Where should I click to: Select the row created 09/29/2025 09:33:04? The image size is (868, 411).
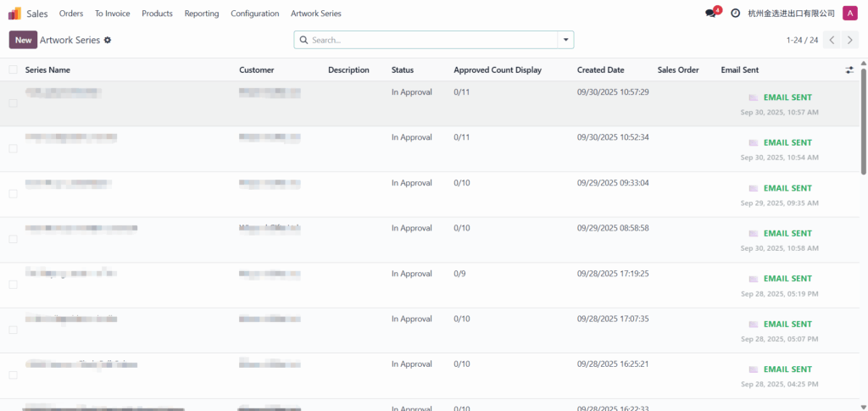(13, 194)
